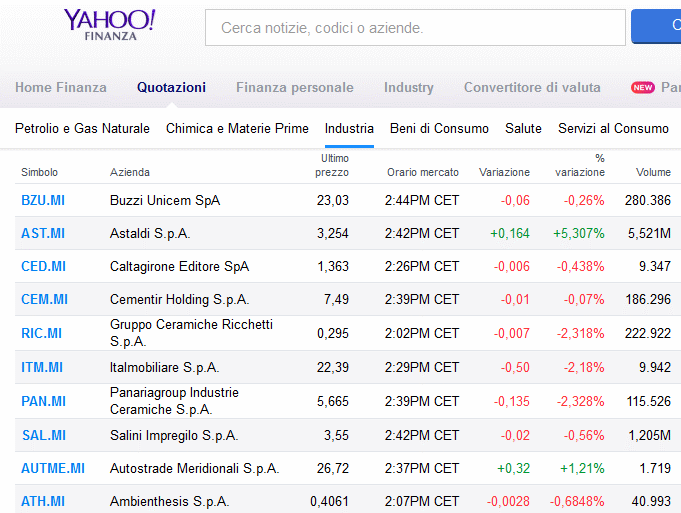This screenshot has height=513, width=681.
Task: Click Autostrade Meridionali's +1,21% value
Action: 582,468
